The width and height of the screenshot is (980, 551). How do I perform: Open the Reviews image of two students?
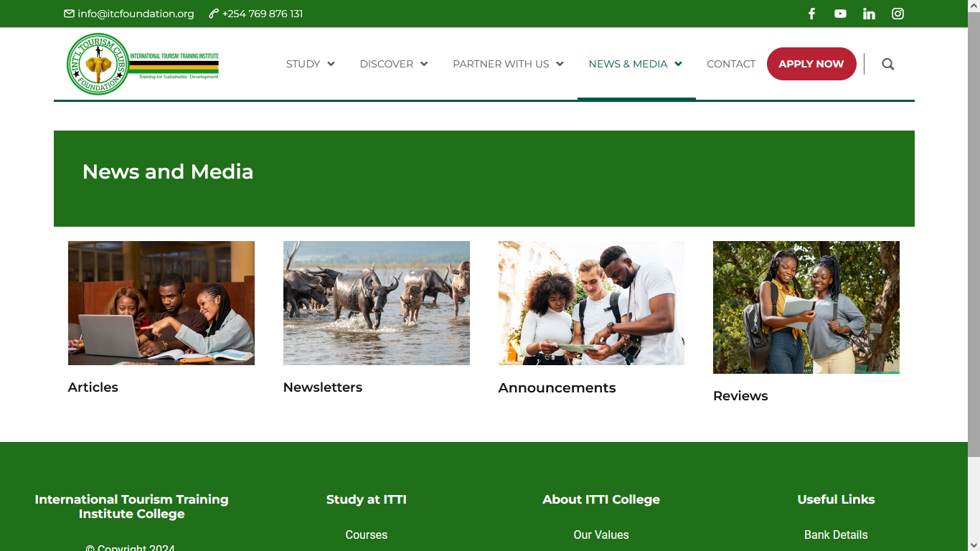tap(806, 307)
